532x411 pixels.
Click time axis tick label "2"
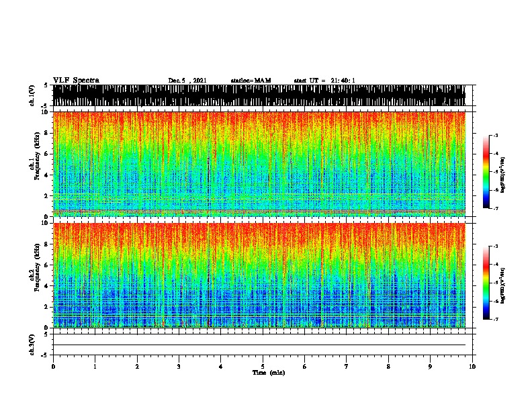tap(137, 367)
